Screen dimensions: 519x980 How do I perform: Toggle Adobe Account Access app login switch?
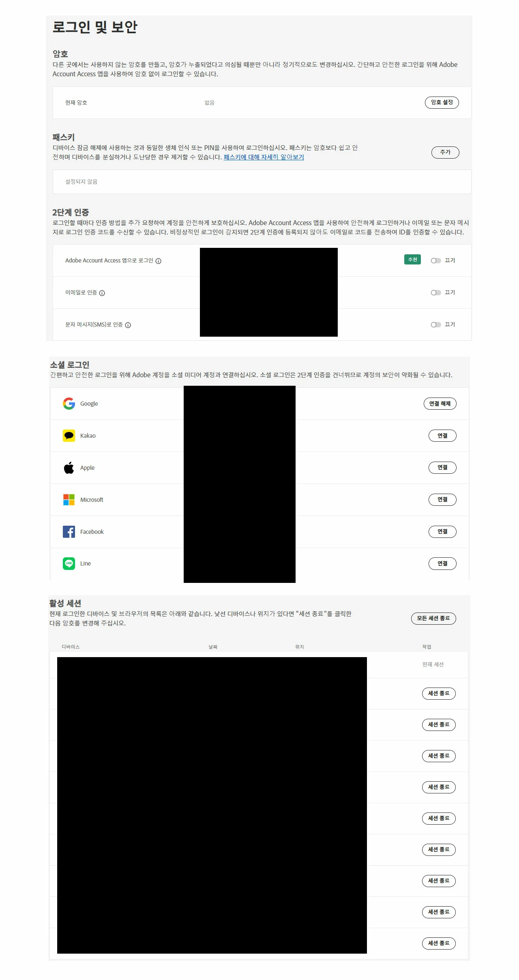coord(436,260)
